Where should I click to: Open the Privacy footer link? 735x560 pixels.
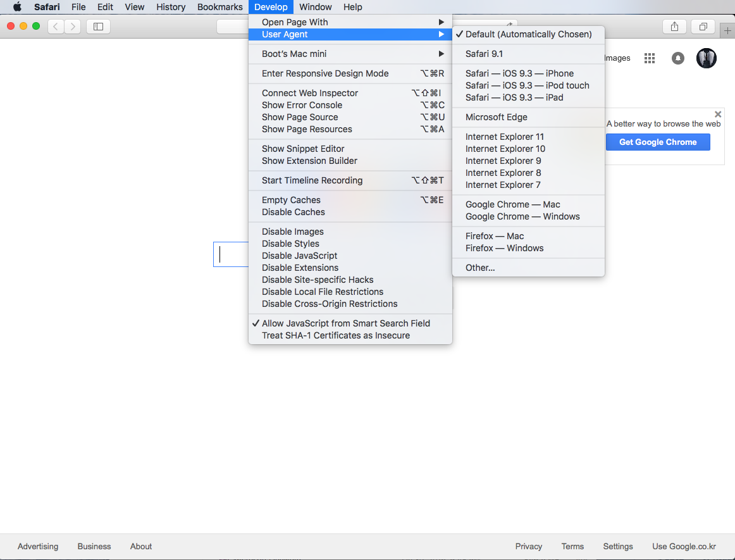tap(529, 547)
